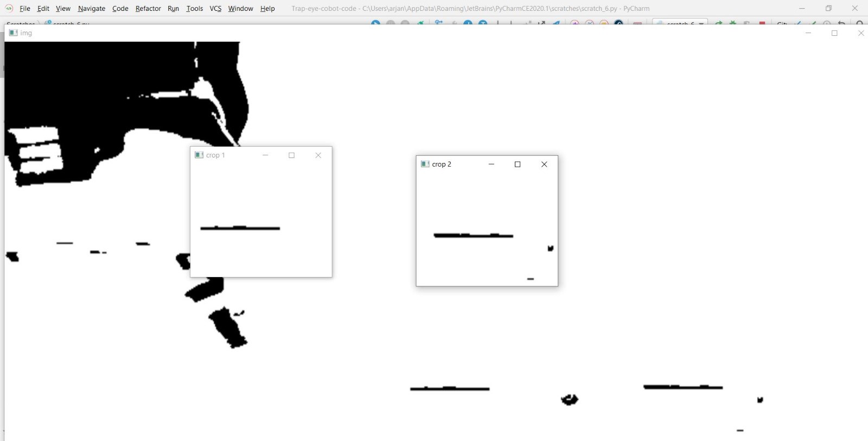Minimize the crop 2 window
Image resolution: width=868 pixels, height=441 pixels.
[492, 165]
